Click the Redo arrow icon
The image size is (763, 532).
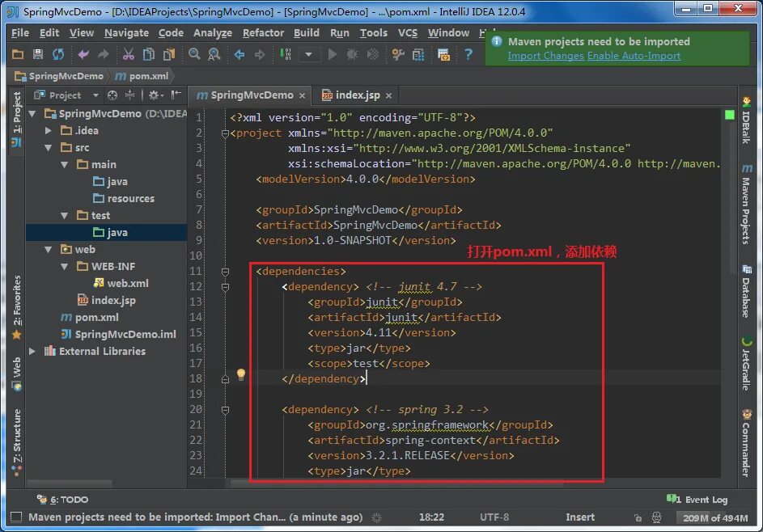pos(103,54)
